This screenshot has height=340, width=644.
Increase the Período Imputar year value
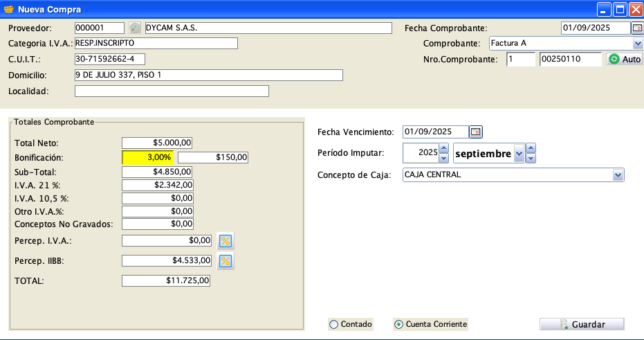point(444,148)
